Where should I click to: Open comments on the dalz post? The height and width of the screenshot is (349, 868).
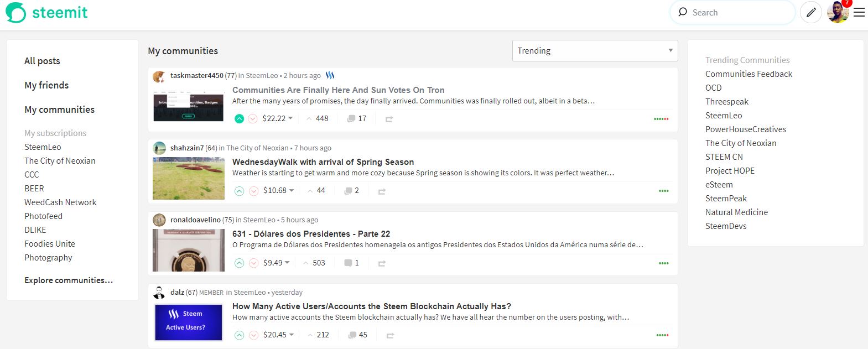[357, 335]
